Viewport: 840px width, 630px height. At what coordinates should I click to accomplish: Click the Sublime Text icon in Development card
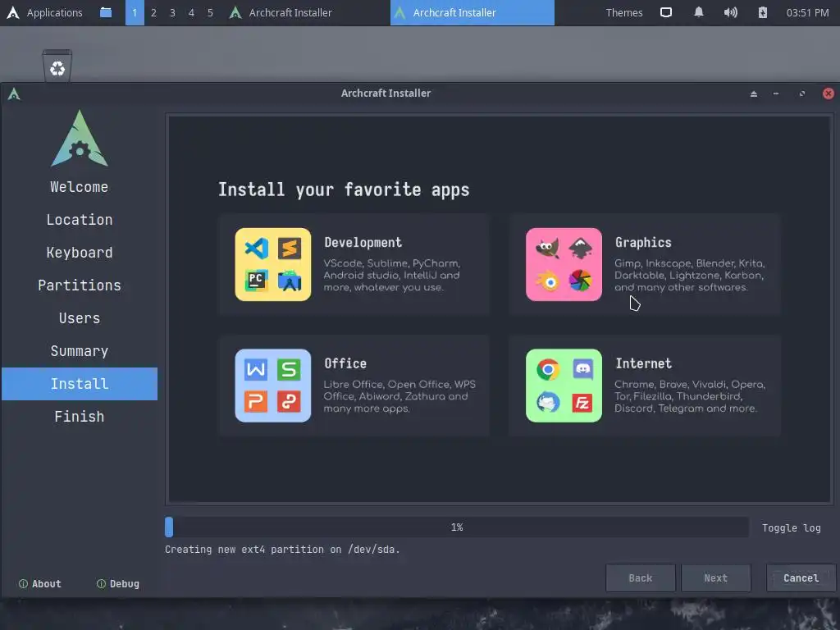pyautogui.click(x=290, y=249)
